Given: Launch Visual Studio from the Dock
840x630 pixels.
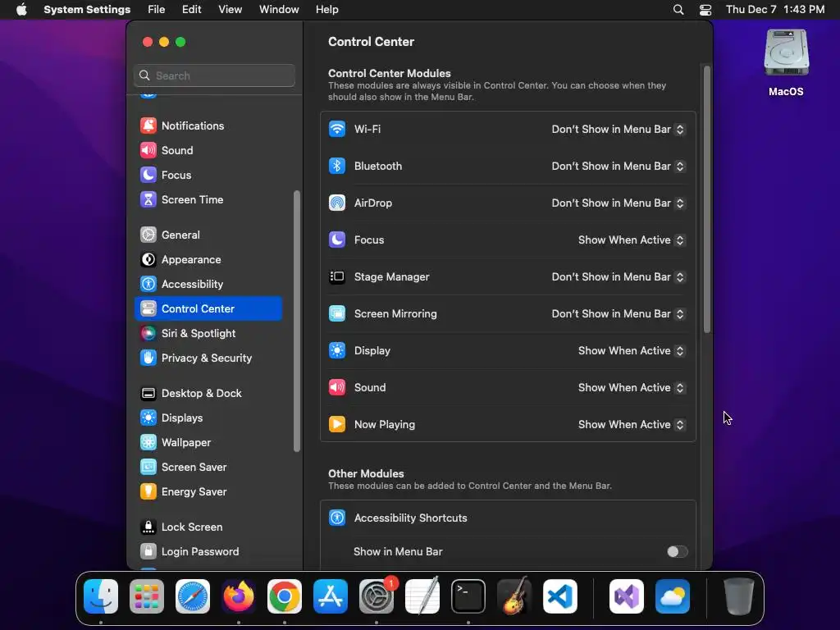Looking at the screenshot, I should 627,596.
